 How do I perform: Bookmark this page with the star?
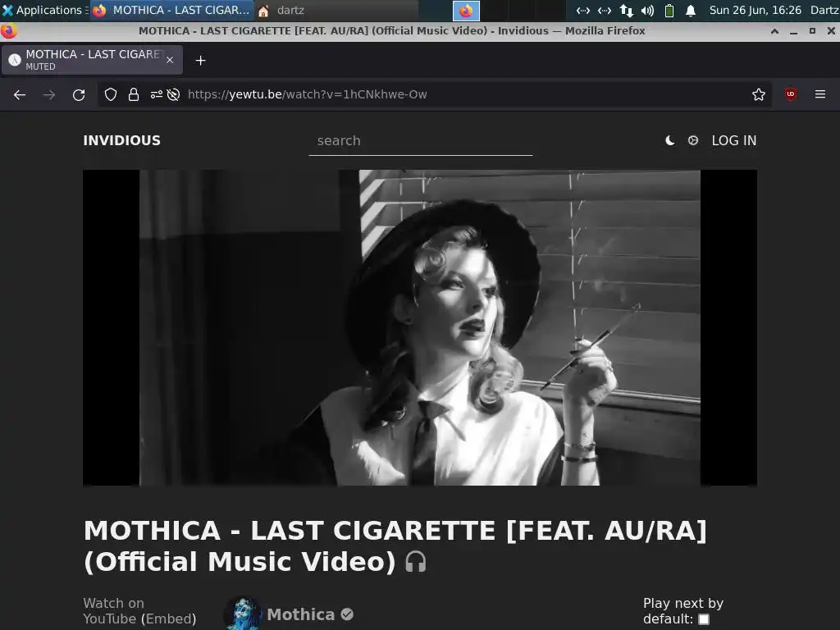(x=759, y=95)
